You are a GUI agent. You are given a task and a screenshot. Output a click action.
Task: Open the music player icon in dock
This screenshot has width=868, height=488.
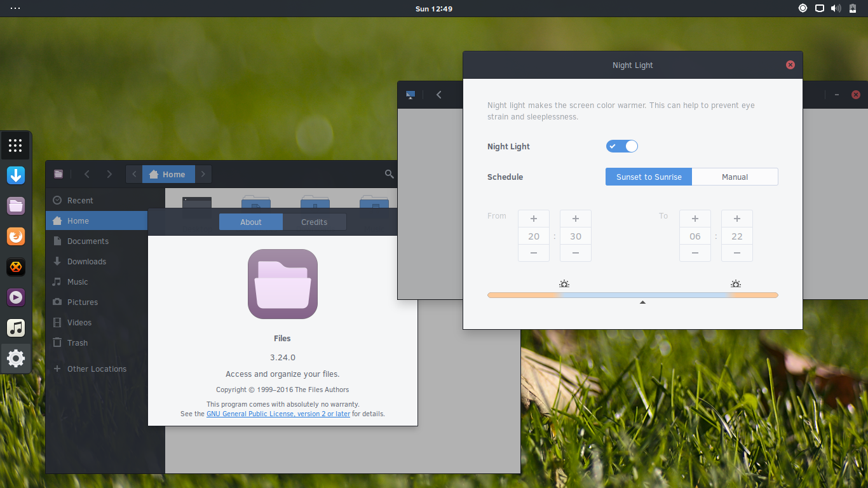[x=16, y=328]
